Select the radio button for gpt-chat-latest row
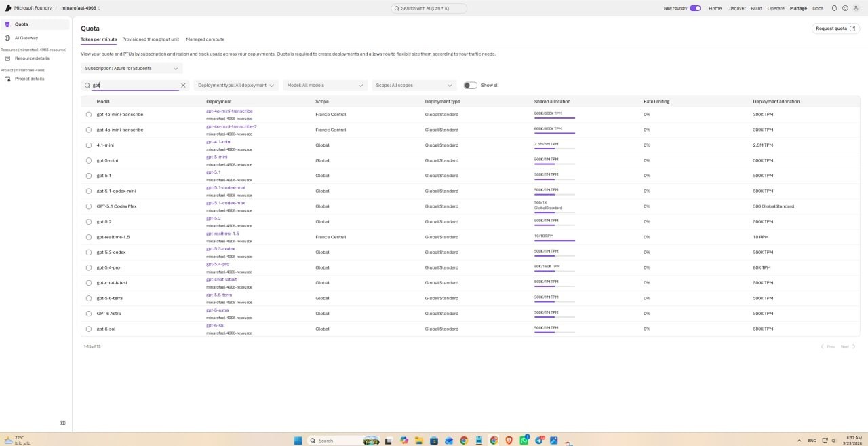Screen dimensions: 868x446 (x=89, y=283)
